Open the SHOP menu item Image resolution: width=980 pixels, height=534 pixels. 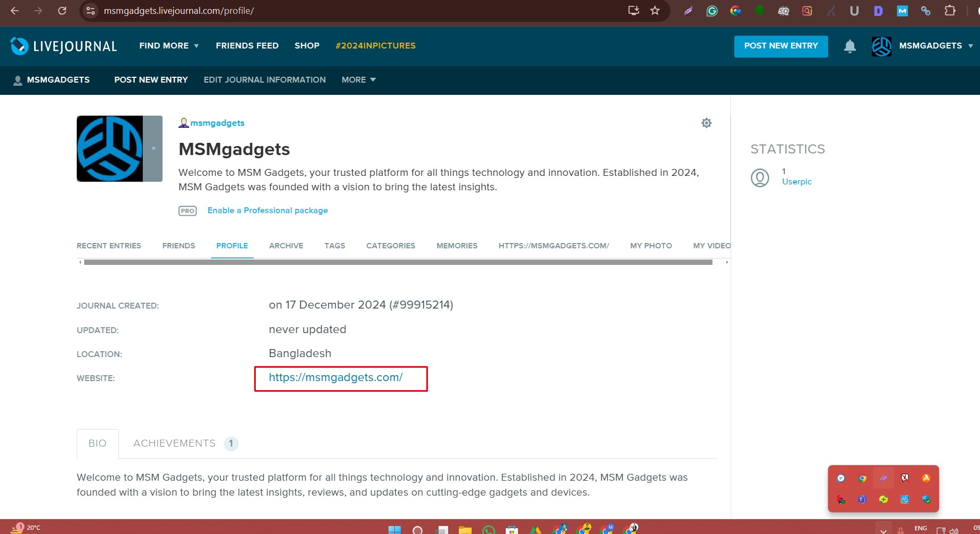click(307, 46)
